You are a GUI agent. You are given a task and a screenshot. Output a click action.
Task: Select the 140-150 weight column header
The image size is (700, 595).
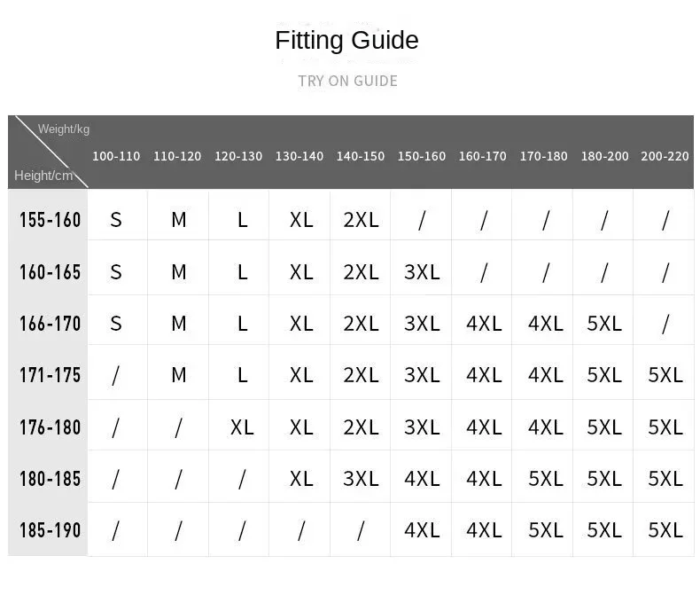click(361, 156)
